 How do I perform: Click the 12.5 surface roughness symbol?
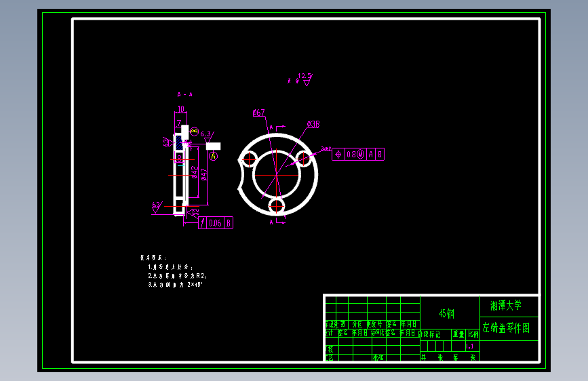click(305, 79)
